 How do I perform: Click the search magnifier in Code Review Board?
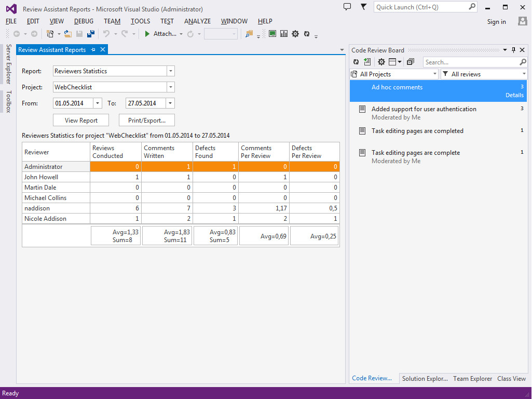pyautogui.click(x=523, y=62)
